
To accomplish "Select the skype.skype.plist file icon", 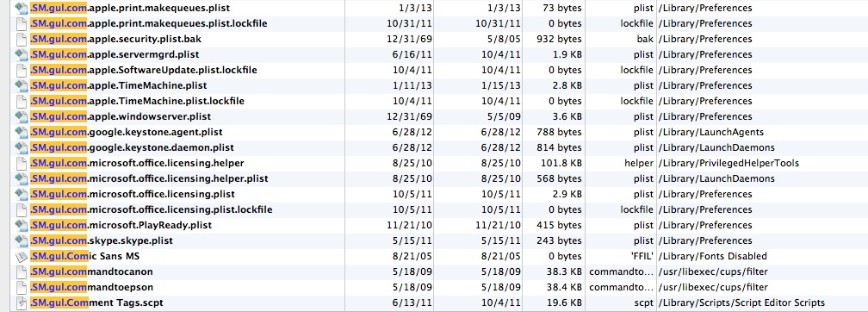I will (x=22, y=241).
